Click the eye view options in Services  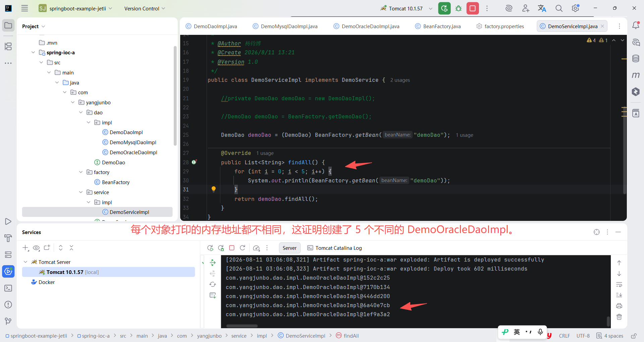coord(36,248)
